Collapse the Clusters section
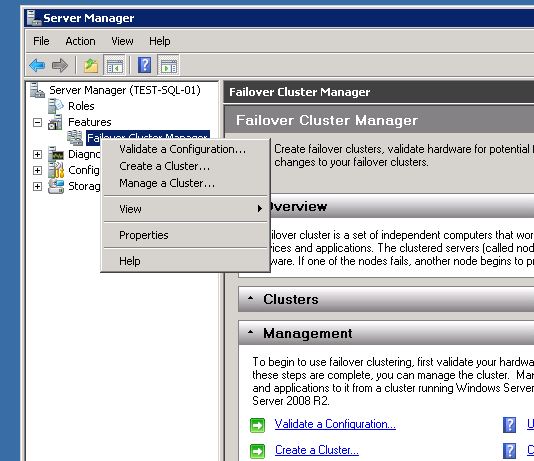Screen dimensions: 534x461 click(251, 298)
